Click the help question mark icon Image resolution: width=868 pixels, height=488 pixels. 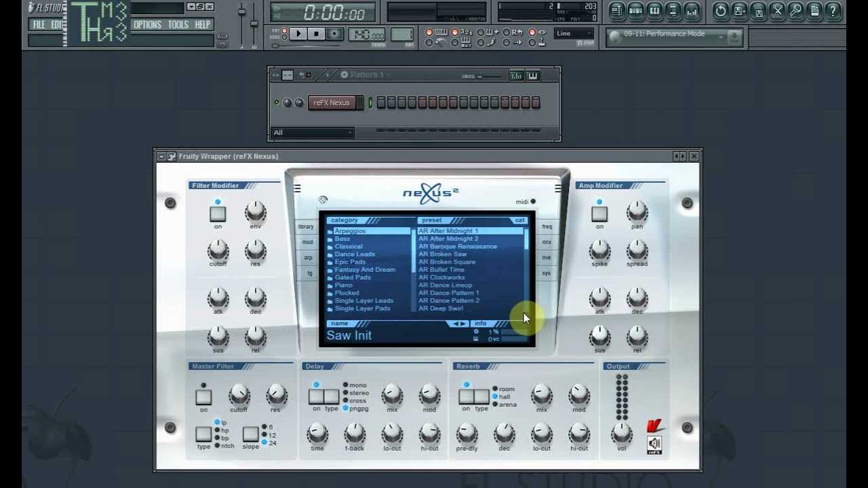tap(833, 11)
